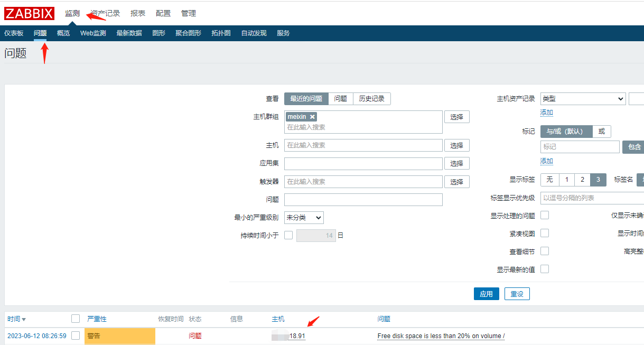Click the ZABBIX logo
The width and height of the screenshot is (644, 345).
point(30,13)
